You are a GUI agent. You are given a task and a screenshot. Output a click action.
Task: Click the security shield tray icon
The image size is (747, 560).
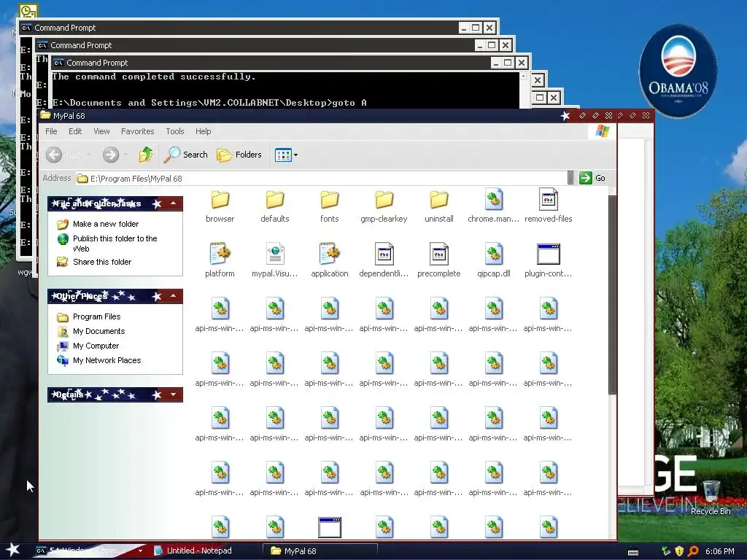679,551
